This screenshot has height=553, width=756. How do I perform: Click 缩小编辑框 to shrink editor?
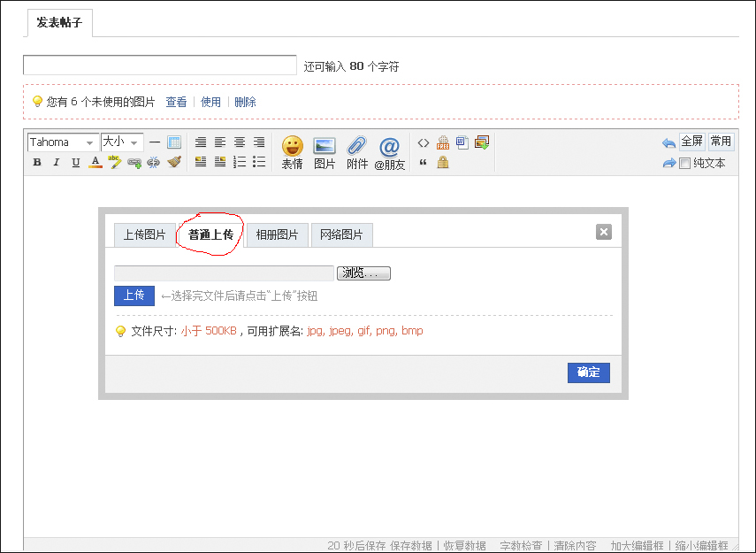701,546
